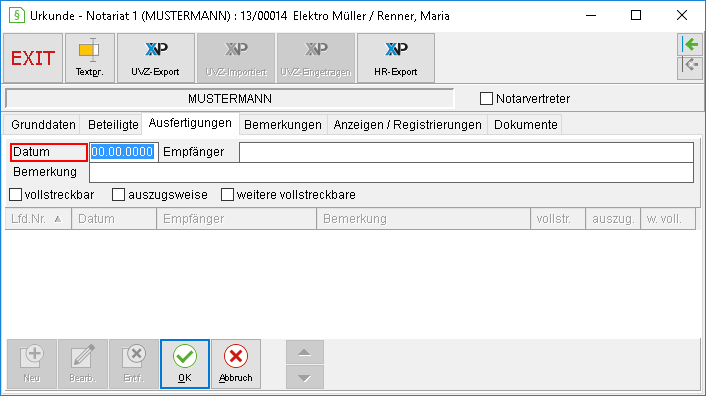
Task: Click the grey arrow icon below green arrow
Action: pyautogui.click(x=690, y=67)
